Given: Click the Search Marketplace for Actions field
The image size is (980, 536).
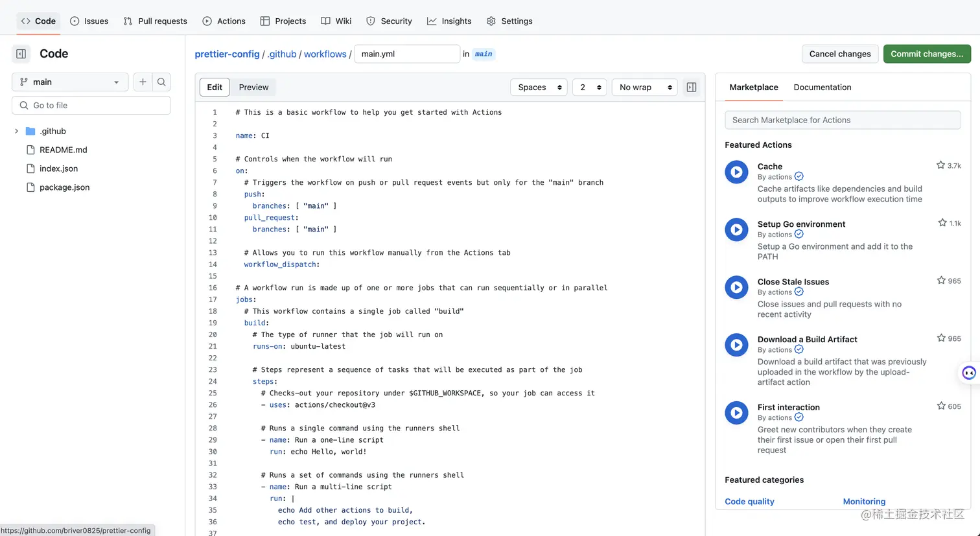Looking at the screenshot, I should 843,120.
